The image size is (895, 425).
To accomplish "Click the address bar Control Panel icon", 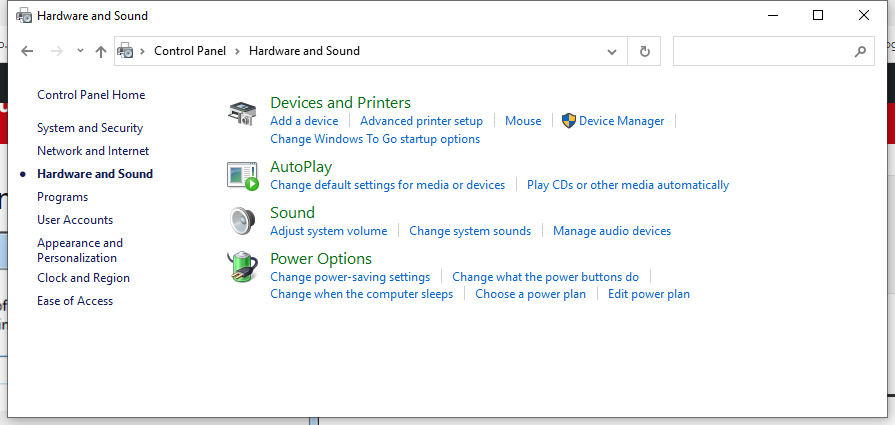I will pyautogui.click(x=126, y=51).
